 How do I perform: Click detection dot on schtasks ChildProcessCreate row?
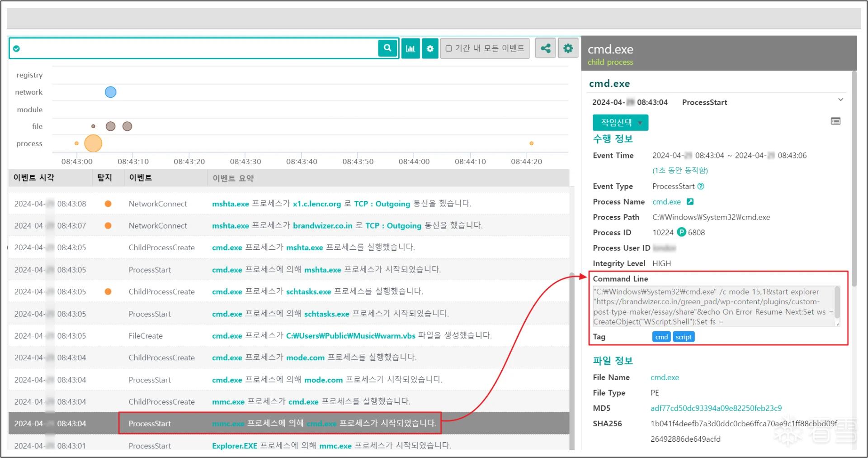(108, 291)
